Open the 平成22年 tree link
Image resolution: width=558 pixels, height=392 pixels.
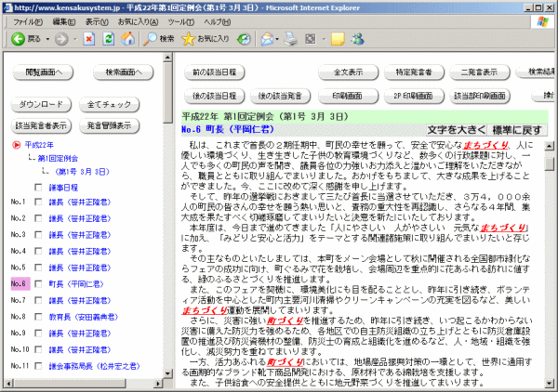click(39, 145)
